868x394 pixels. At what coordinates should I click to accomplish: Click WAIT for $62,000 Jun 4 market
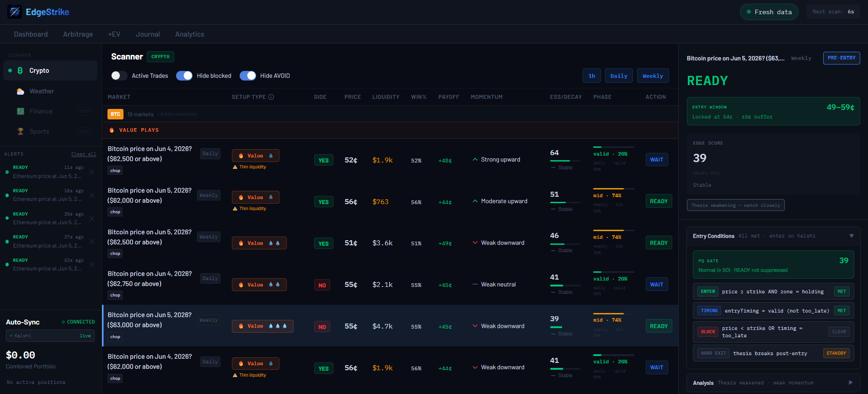click(x=657, y=367)
